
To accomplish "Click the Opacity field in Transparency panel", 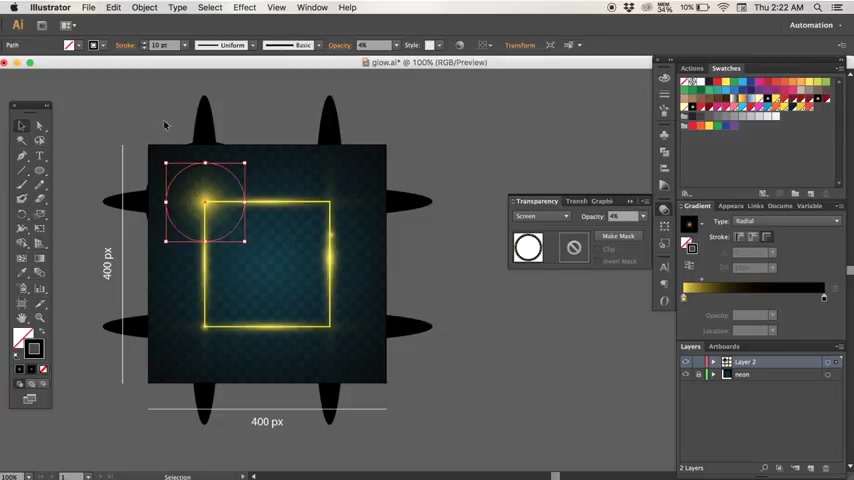I will (x=623, y=216).
